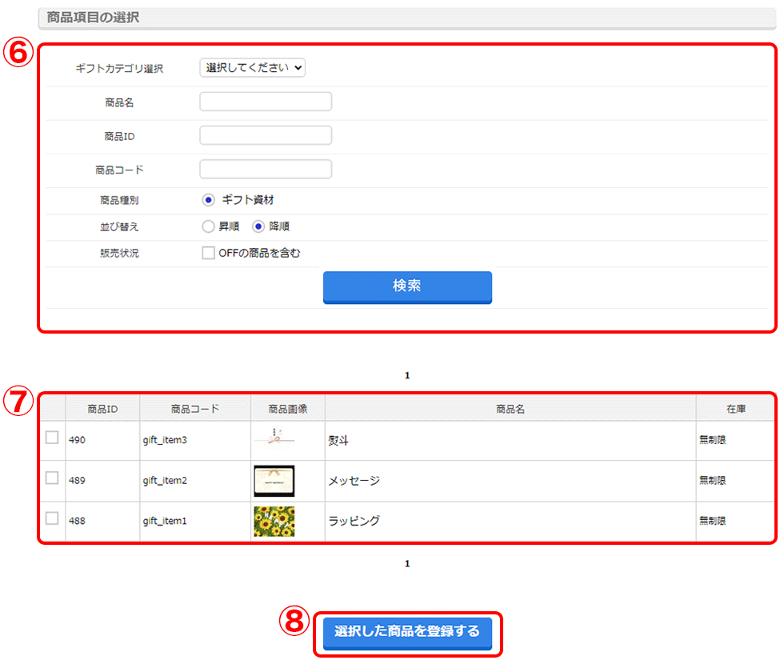
Task: Click page number 1 below the table
Action: click(x=407, y=564)
